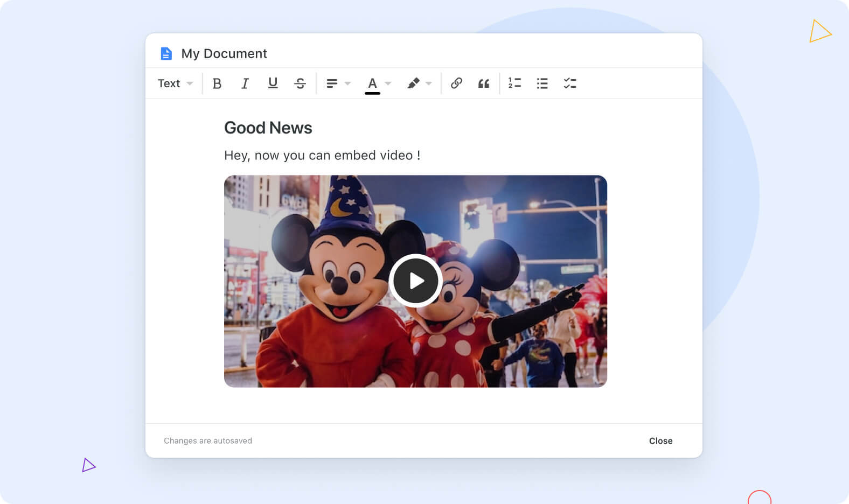Click the 'Changes are autosaved' text
The height and width of the screenshot is (504, 849).
pos(208,440)
